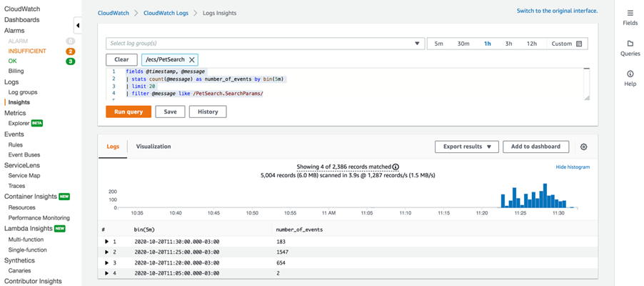The width and height of the screenshot is (644, 286).
Task: Click the 183 events cell
Action: click(281, 242)
